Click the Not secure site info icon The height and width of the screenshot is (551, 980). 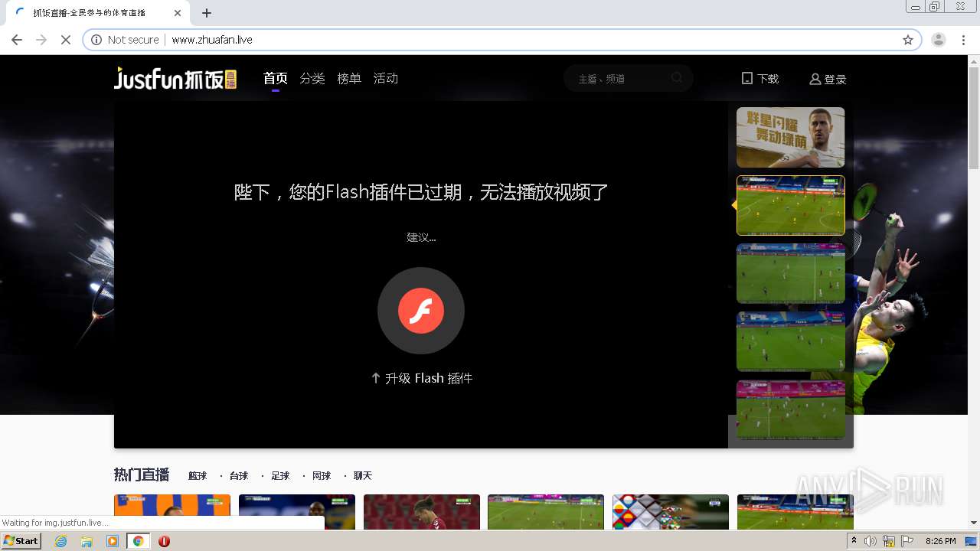click(x=96, y=40)
